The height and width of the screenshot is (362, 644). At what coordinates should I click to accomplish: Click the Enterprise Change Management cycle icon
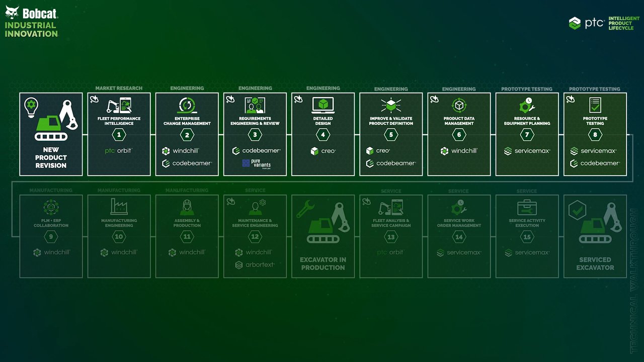(x=187, y=105)
